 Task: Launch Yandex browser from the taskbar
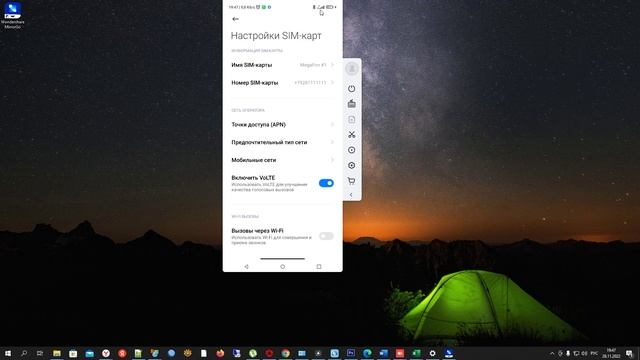click(106, 353)
